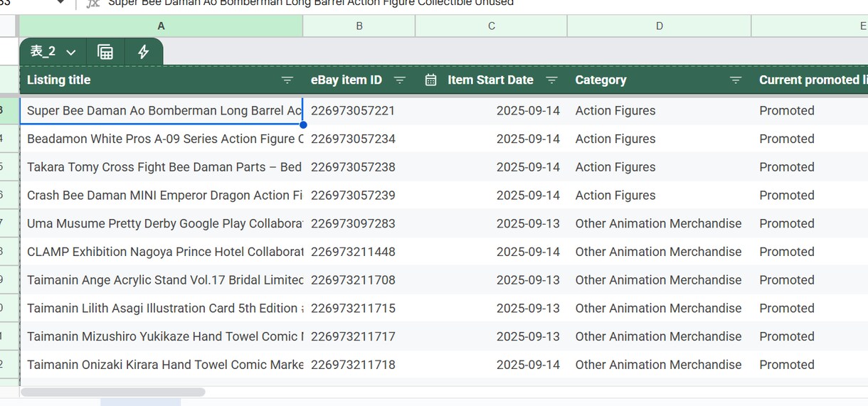Select item ID 226973097283

(359, 223)
